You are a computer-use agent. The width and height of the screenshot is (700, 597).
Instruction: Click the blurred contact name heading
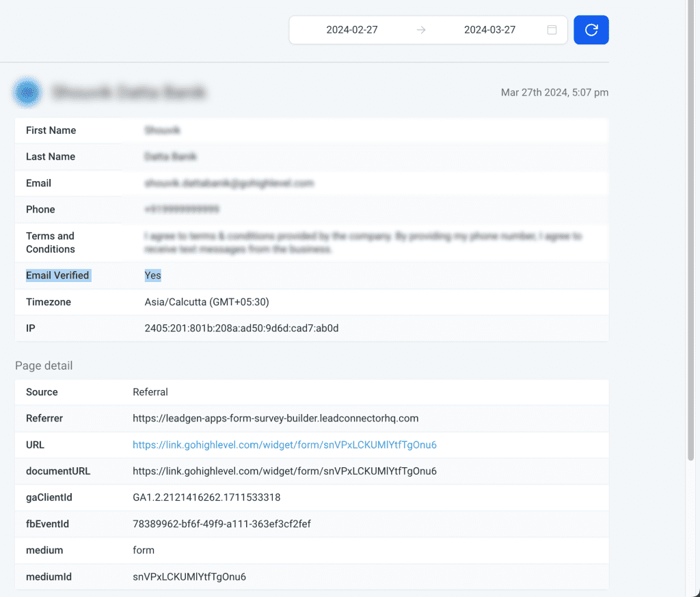[131, 92]
